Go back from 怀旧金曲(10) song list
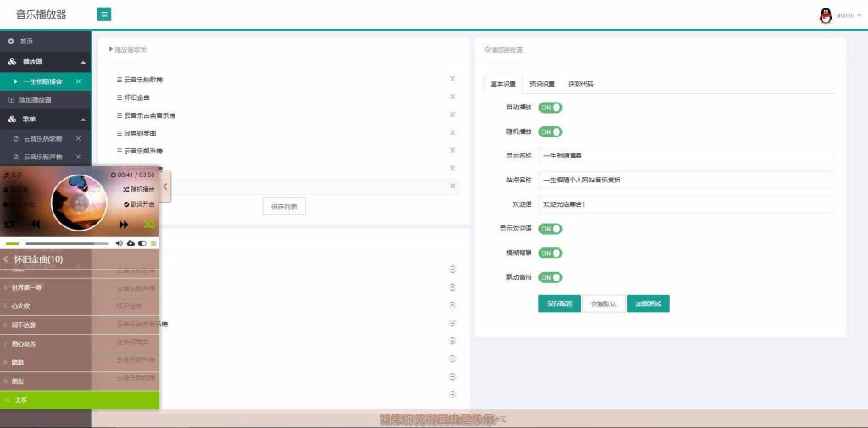The width and height of the screenshot is (868, 428). pos(6,259)
